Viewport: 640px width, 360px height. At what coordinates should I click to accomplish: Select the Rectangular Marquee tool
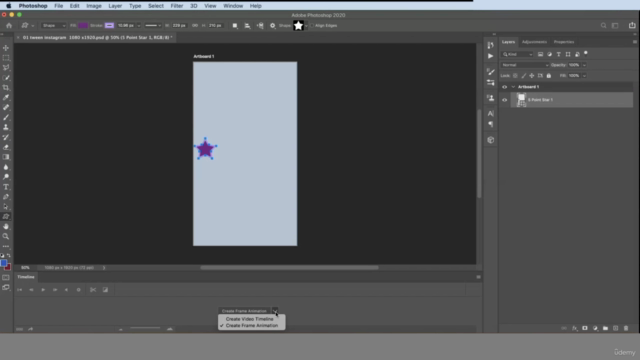(x=6, y=58)
